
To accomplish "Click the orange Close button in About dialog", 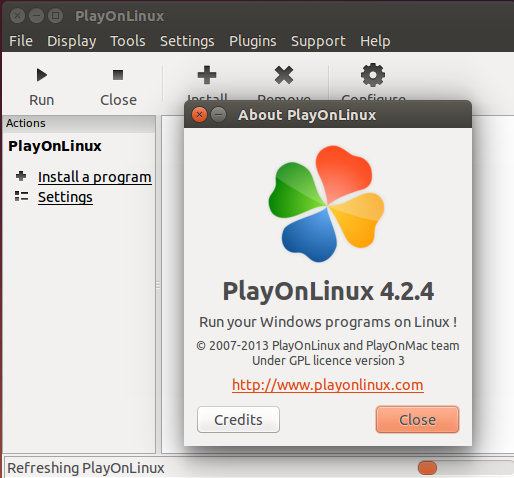I will click(417, 420).
